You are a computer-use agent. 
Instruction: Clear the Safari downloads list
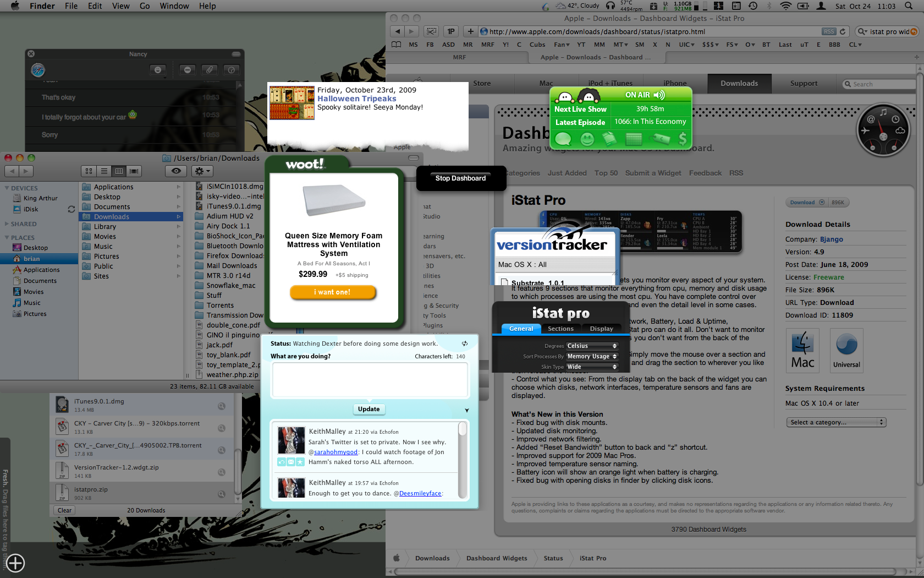(x=64, y=510)
